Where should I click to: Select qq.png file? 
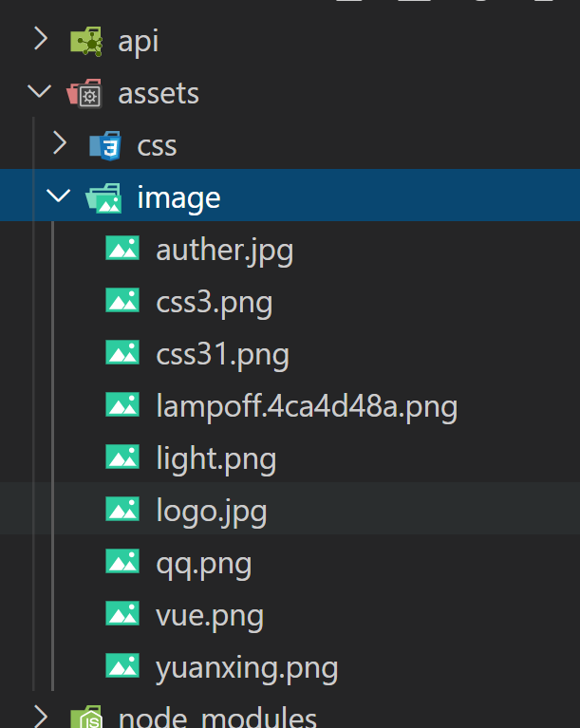(x=204, y=565)
